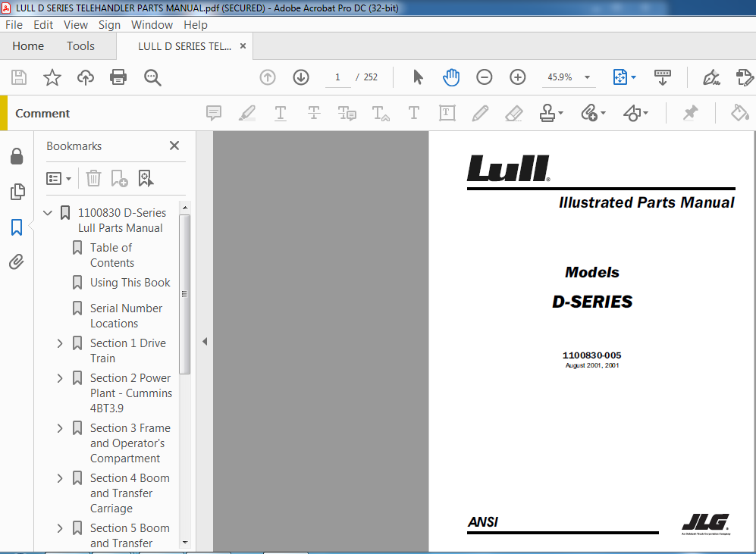Click the upload to cloud icon

pos(86,77)
